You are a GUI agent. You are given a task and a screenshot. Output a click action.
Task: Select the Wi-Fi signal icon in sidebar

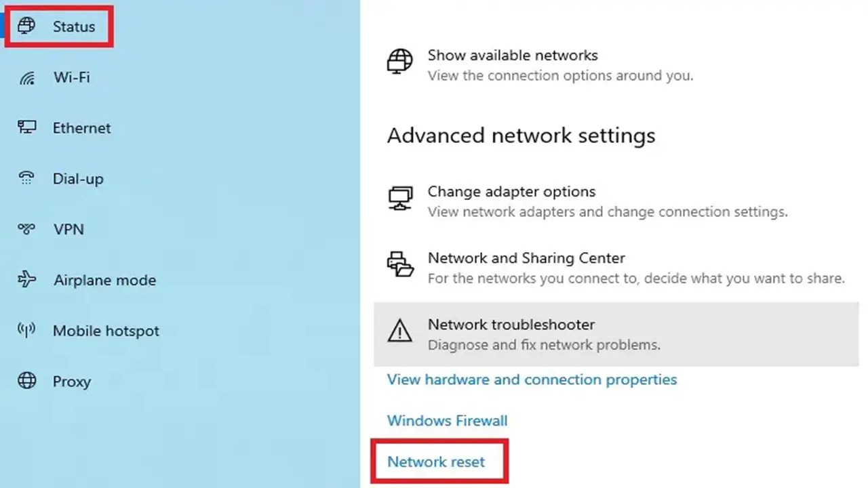click(26, 77)
